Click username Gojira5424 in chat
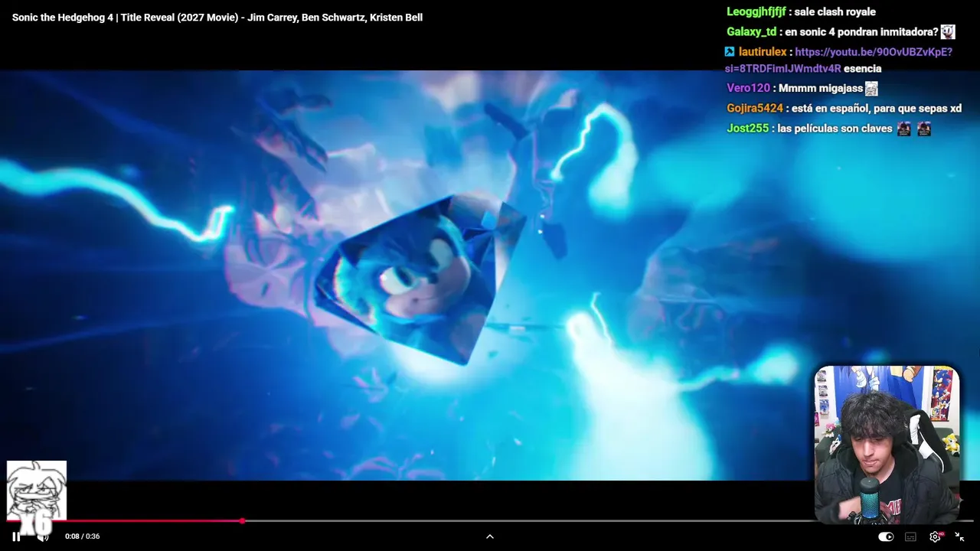Viewport: 980px width, 551px height. (755, 108)
